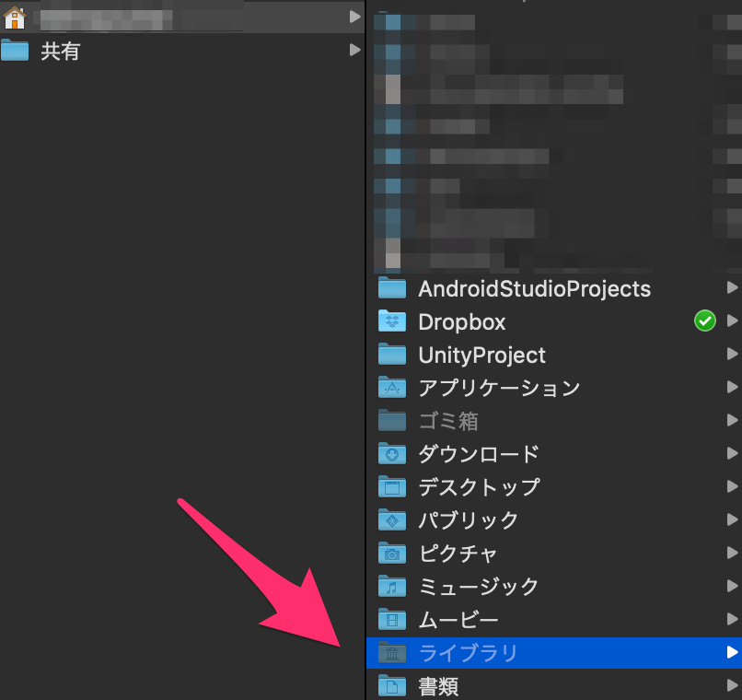
Task: Click the UnityProject folder icon
Action: [392, 354]
